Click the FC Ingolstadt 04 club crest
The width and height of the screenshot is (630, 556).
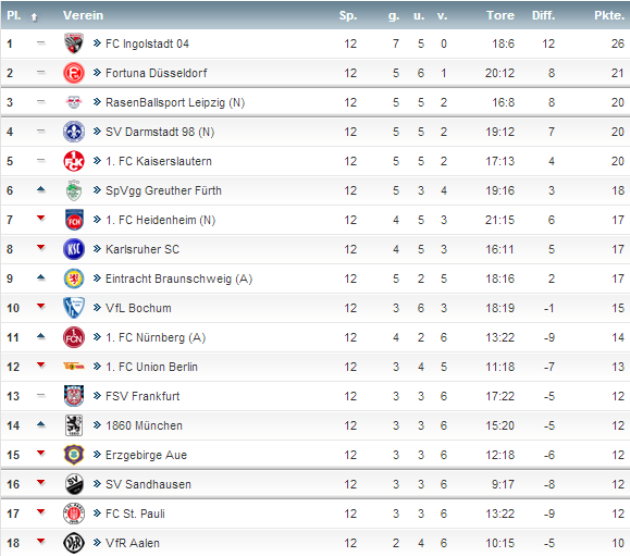coord(73,44)
